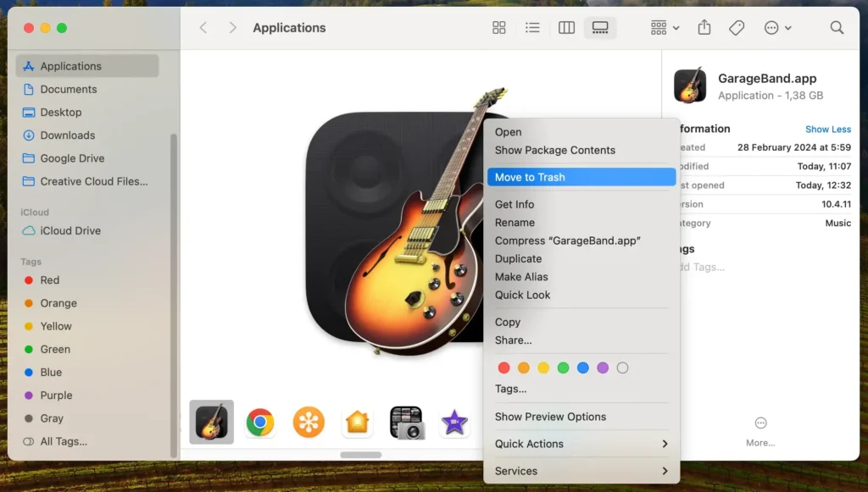Image resolution: width=868 pixels, height=492 pixels.
Task: Choose Show Package Contents
Action: coord(581,151)
